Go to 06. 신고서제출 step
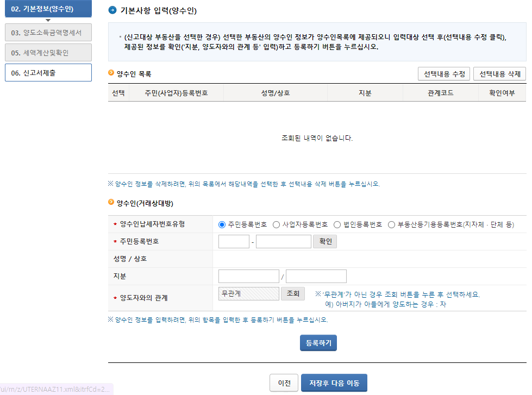Screen dimensions: 532x395 pos(48,71)
